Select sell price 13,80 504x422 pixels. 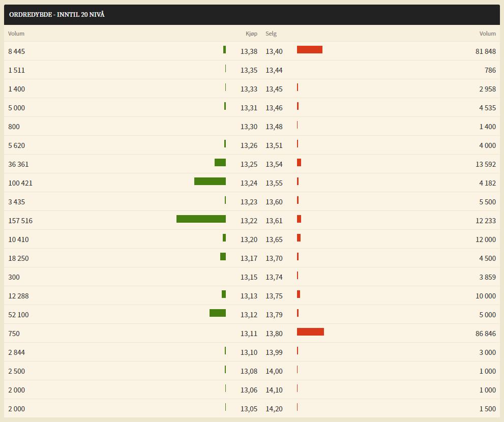click(x=274, y=334)
